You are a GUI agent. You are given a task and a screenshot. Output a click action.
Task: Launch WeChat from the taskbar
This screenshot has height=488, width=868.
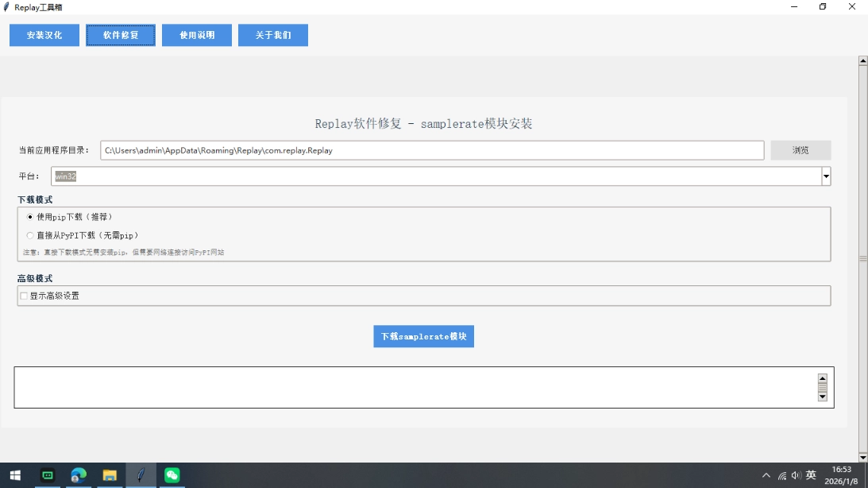172,475
